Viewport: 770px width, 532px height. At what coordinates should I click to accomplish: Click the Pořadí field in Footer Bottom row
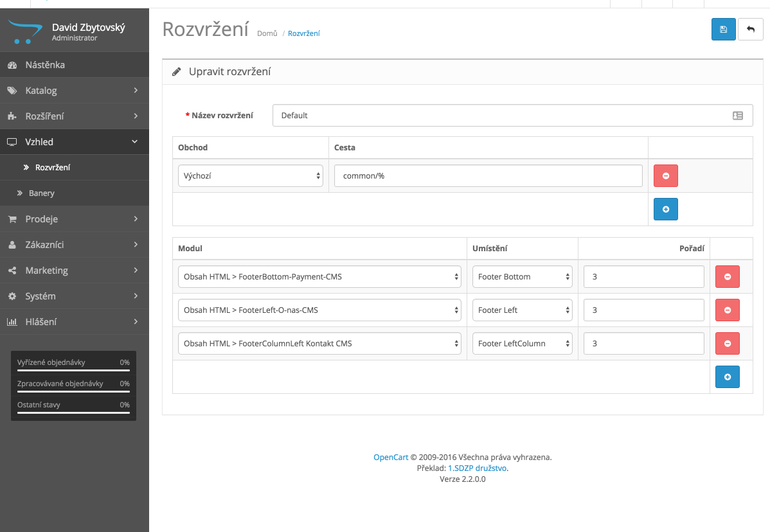(x=644, y=277)
